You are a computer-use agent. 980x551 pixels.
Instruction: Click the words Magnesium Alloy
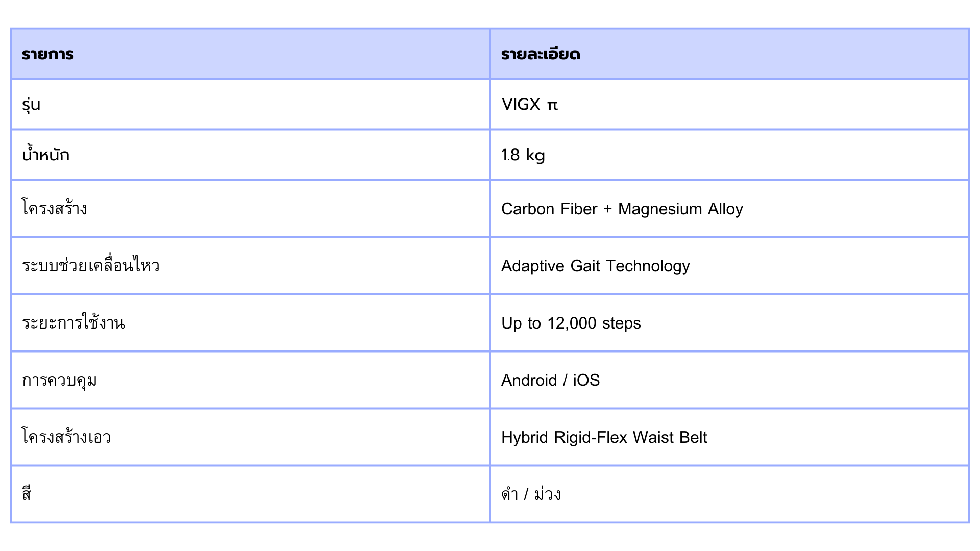680,209
